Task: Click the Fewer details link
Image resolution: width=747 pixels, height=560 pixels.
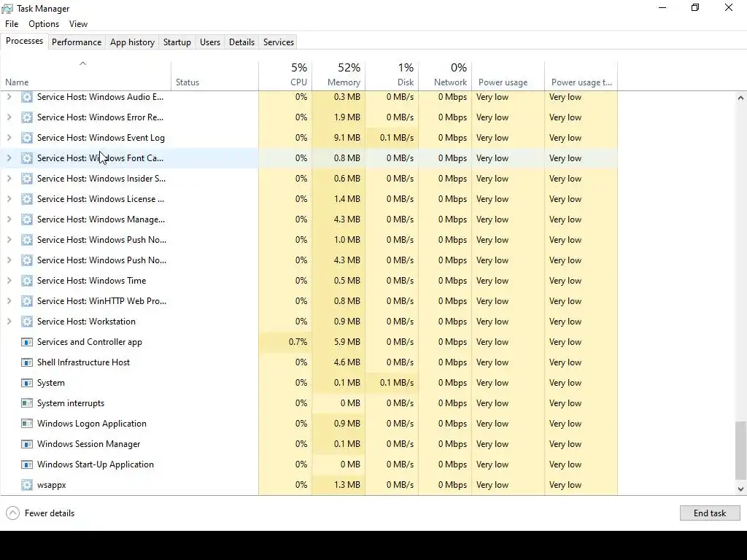Action: click(x=50, y=513)
